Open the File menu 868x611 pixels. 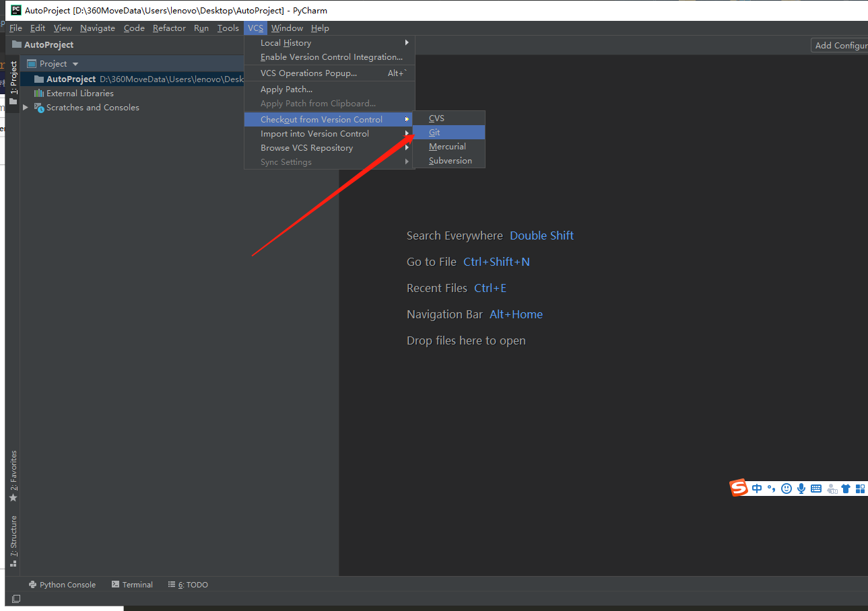coord(15,28)
